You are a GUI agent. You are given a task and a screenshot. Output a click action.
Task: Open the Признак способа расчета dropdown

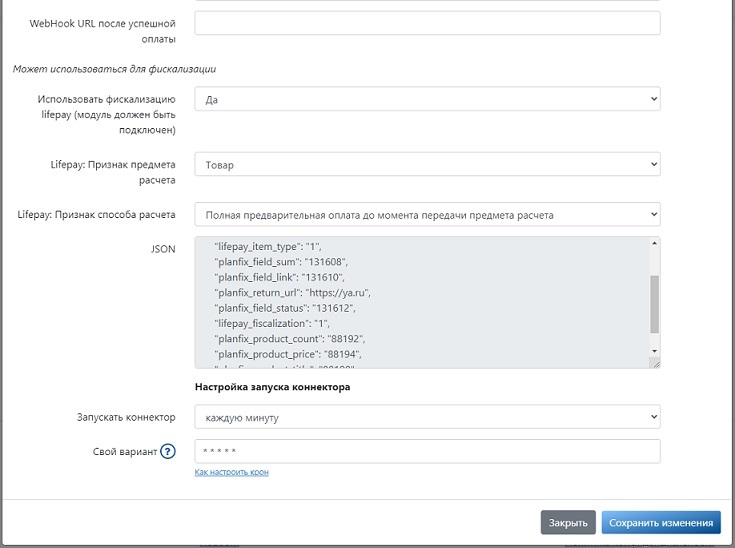[428, 215]
